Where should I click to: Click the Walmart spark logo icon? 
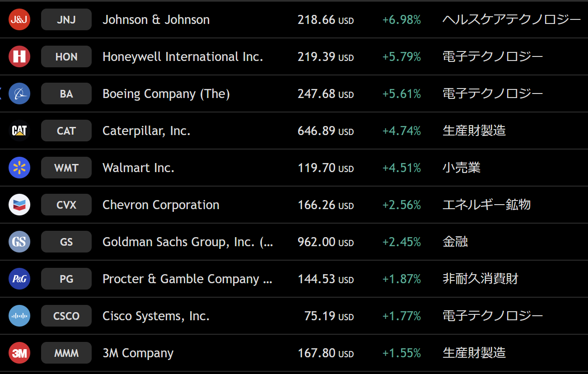[19, 168]
